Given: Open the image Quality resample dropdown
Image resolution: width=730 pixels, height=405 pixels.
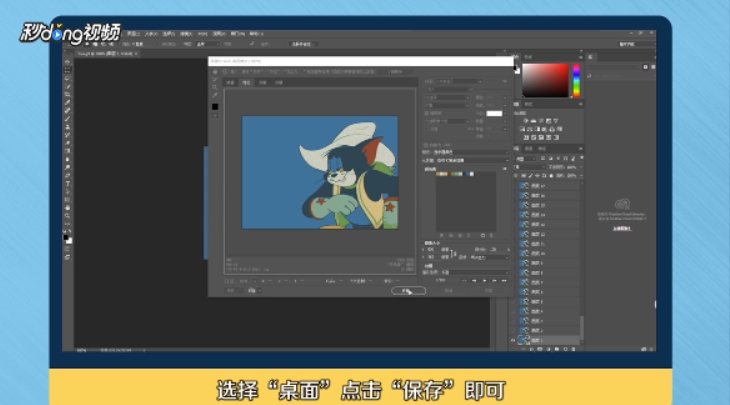Looking at the screenshot, I should click(x=489, y=257).
